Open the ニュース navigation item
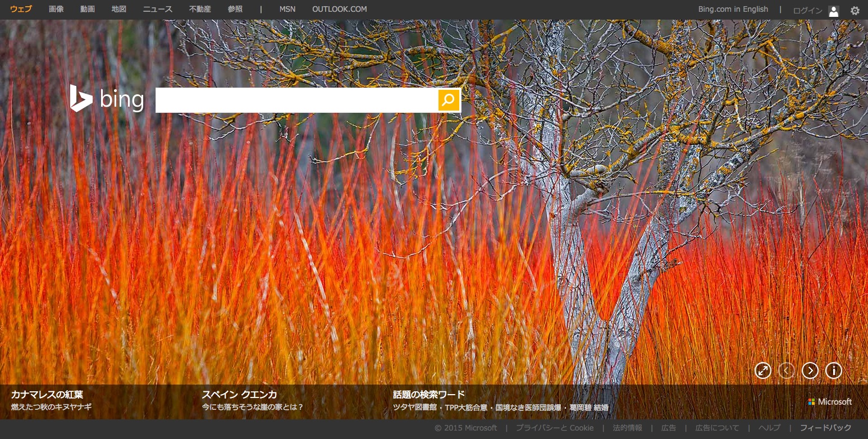The width and height of the screenshot is (868, 439). pos(158,9)
